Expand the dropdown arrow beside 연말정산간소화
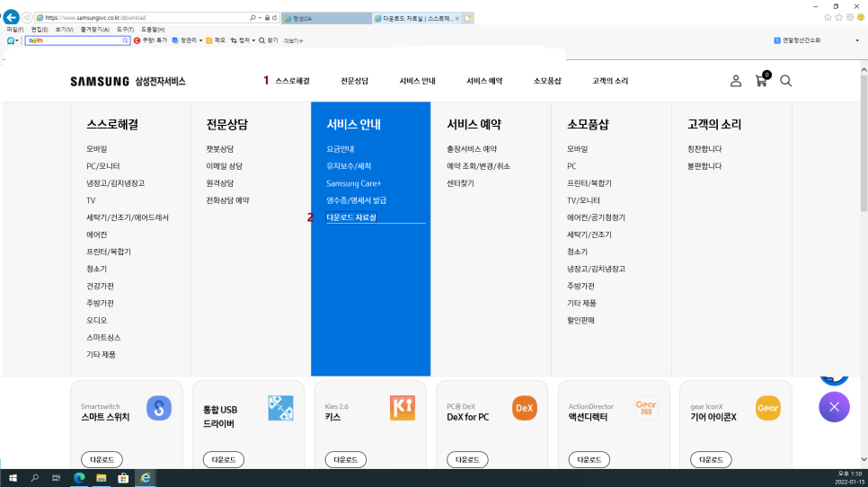This screenshot has height=487, width=868. pyautogui.click(x=857, y=40)
